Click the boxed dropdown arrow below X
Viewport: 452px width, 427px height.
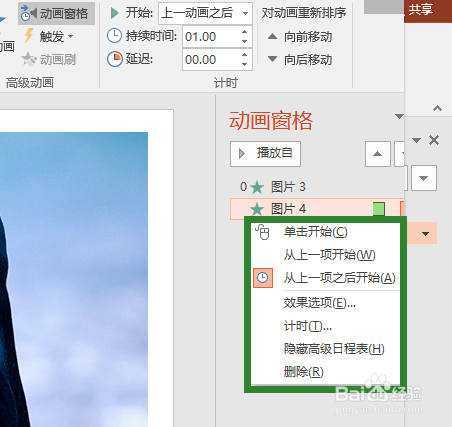coord(424,178)
